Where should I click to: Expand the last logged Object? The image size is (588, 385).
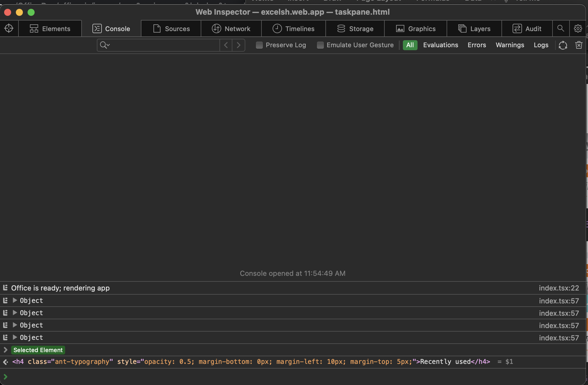[15, 337]
